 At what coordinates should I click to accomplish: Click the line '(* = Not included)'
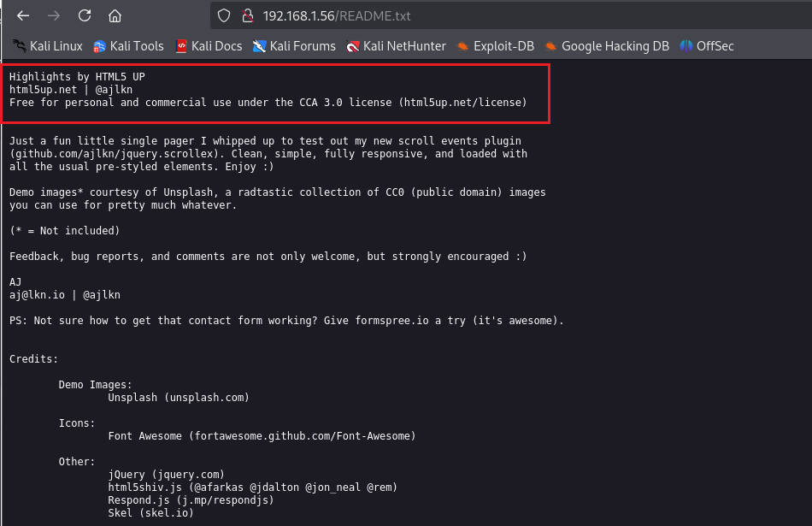click(65, 231)
